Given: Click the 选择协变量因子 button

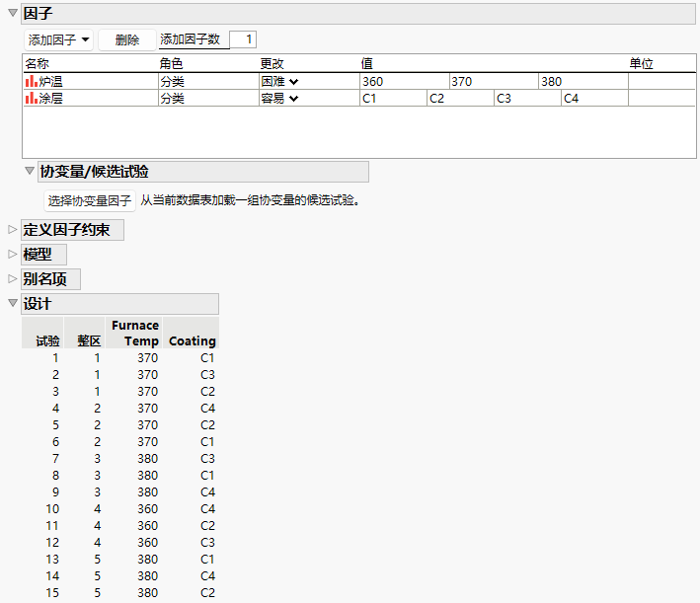Looking at the screenshot, I should point(89,200).
